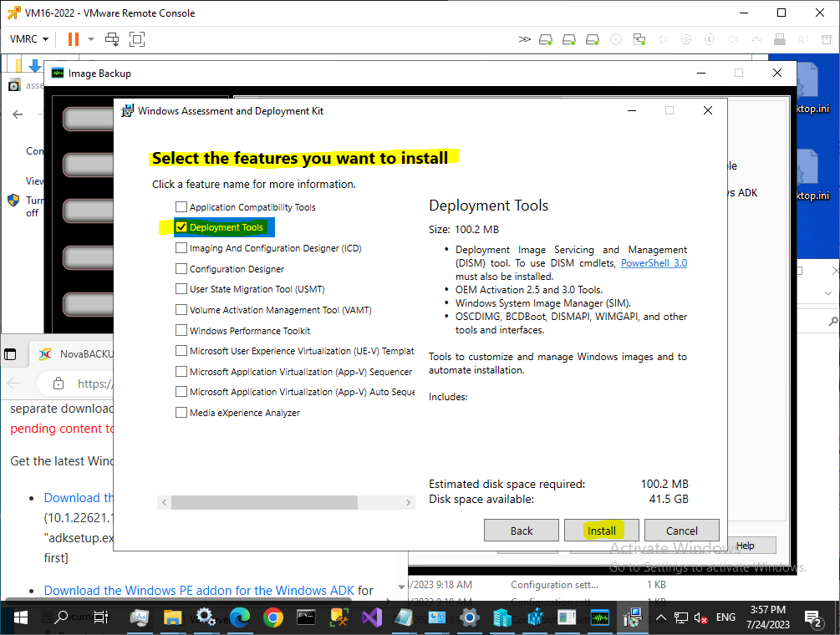Click the network adapter device icon in VMRC toolbar
840x635 pixels.
click(639, 39)
